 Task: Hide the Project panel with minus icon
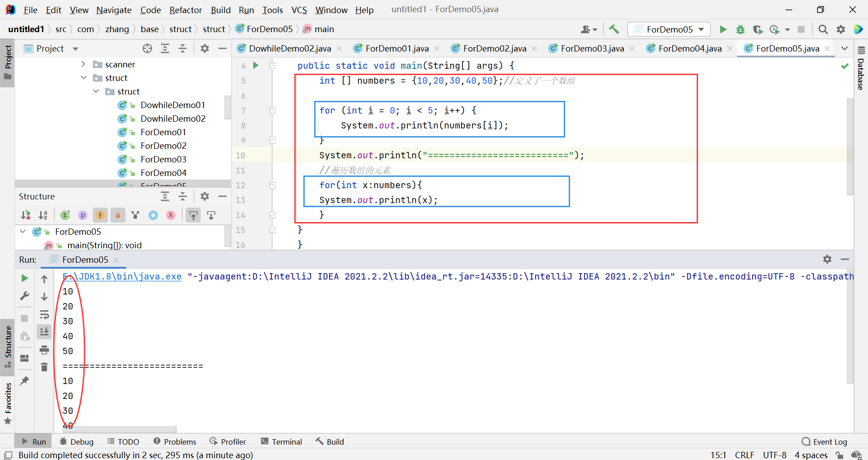[x=222, y=48]
